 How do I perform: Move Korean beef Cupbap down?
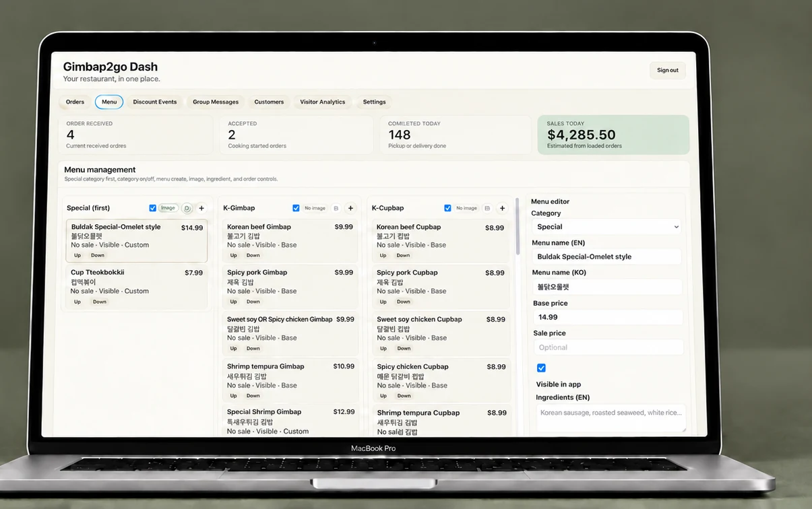[403, 255]
